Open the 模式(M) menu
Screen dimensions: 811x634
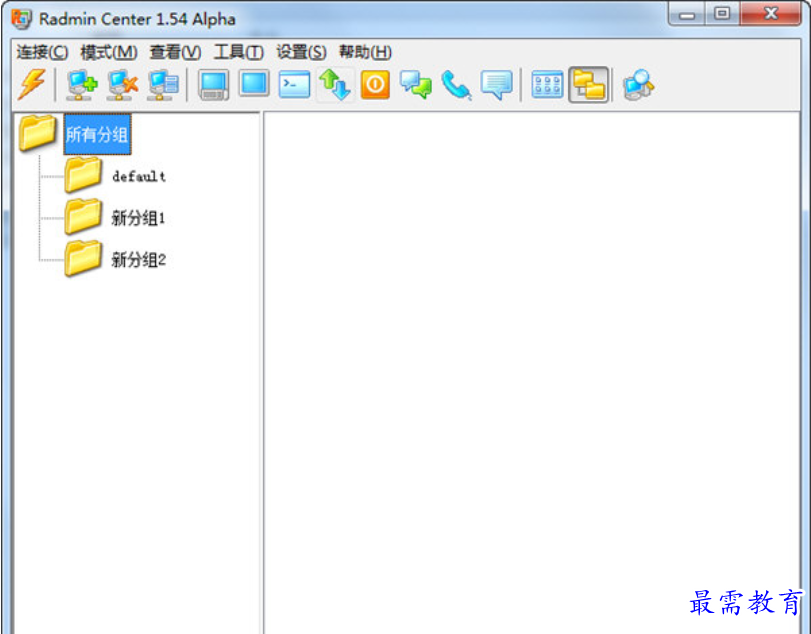[x=109, y=52]
